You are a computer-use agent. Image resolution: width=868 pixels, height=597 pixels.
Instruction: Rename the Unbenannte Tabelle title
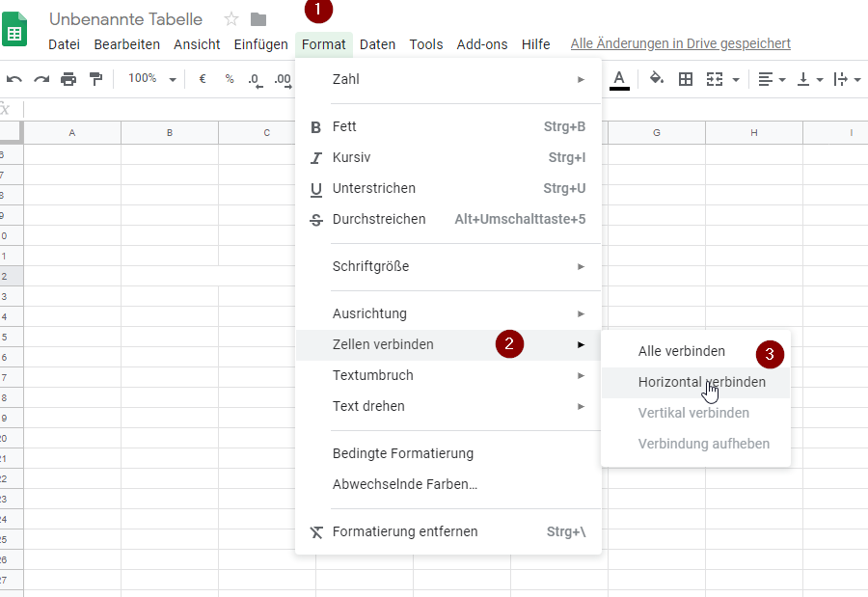point(125,19)
